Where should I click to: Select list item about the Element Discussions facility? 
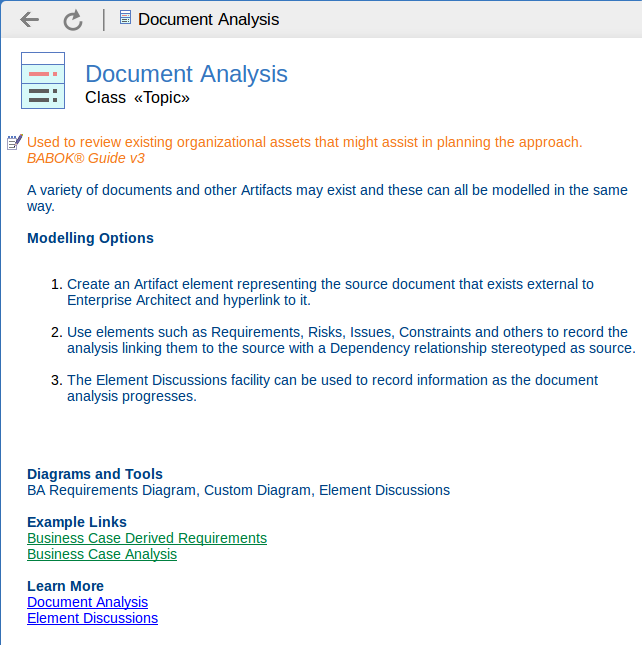332,388
